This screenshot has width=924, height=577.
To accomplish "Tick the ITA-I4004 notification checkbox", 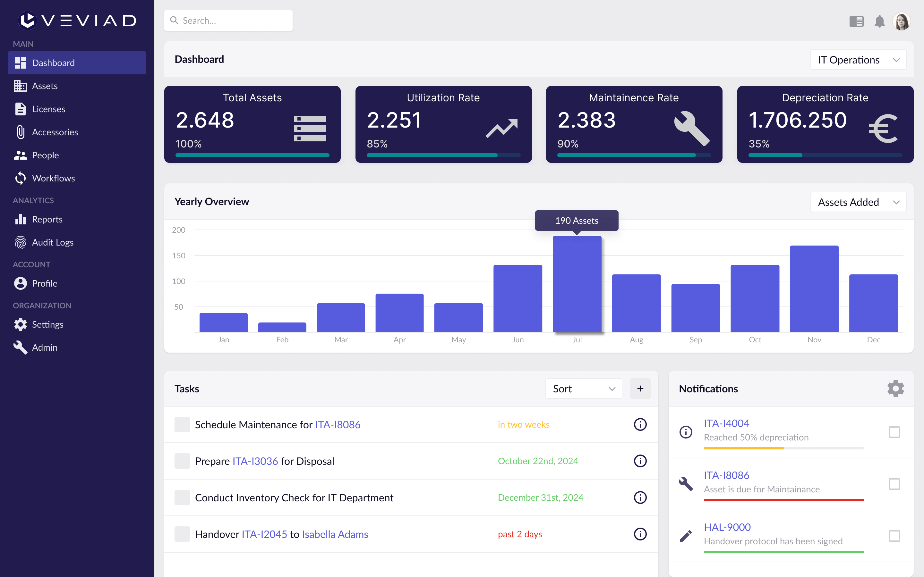I will pos(894,432).
